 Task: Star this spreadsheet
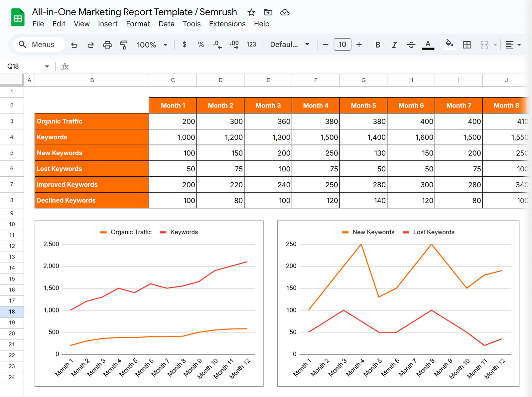[251, 12]
